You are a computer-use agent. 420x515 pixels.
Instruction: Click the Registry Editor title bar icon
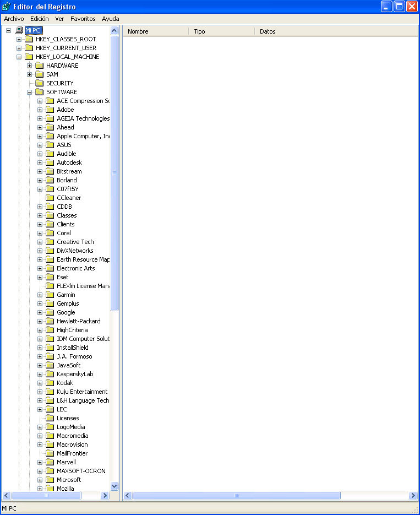7,7
